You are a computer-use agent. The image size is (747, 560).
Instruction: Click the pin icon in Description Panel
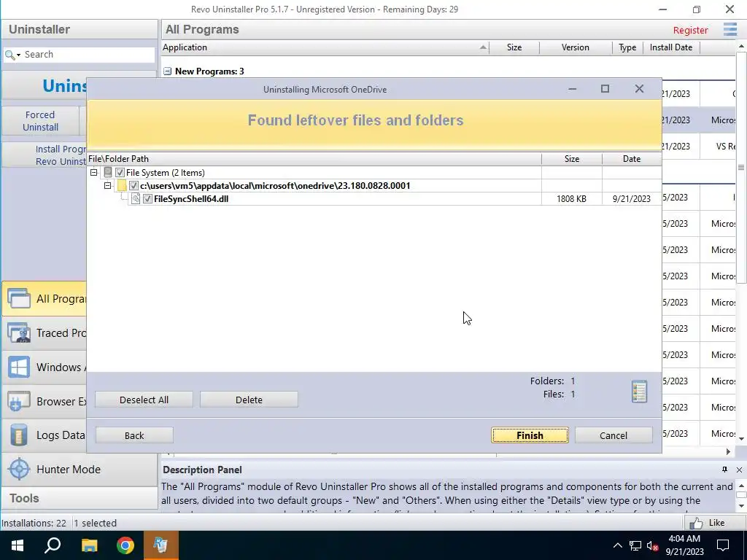click(x=724, y=470)
